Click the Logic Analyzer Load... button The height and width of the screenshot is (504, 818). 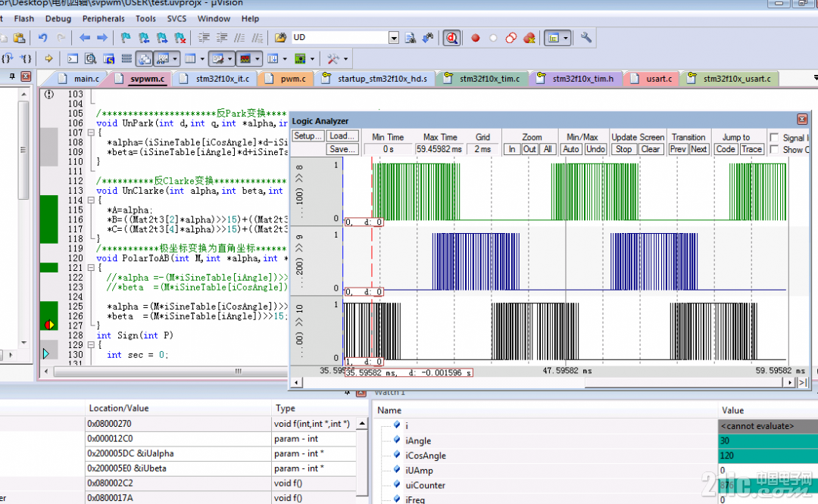(342, 136)
